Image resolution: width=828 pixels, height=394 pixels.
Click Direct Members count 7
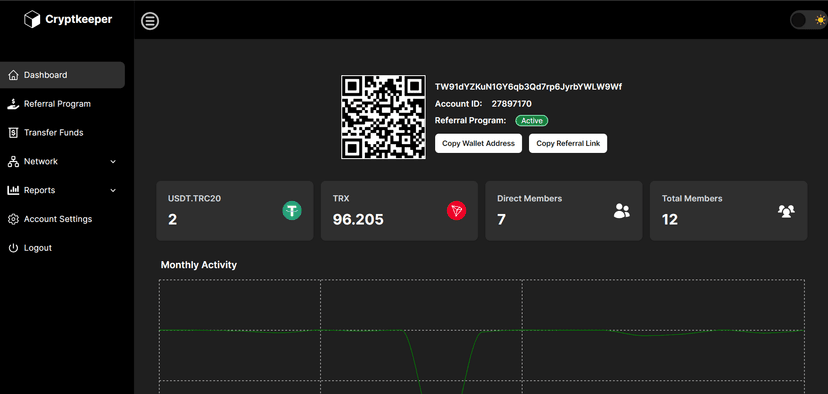[x=502, y=220]
